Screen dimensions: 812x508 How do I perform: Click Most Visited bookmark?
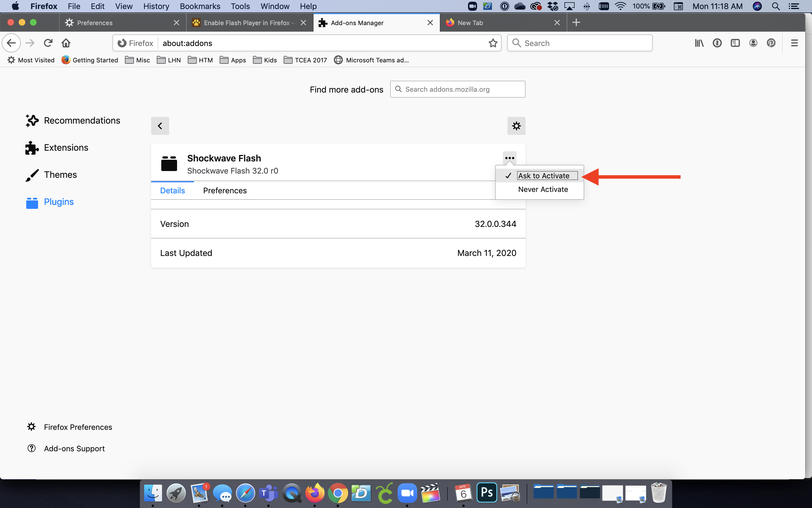point(31,60)
